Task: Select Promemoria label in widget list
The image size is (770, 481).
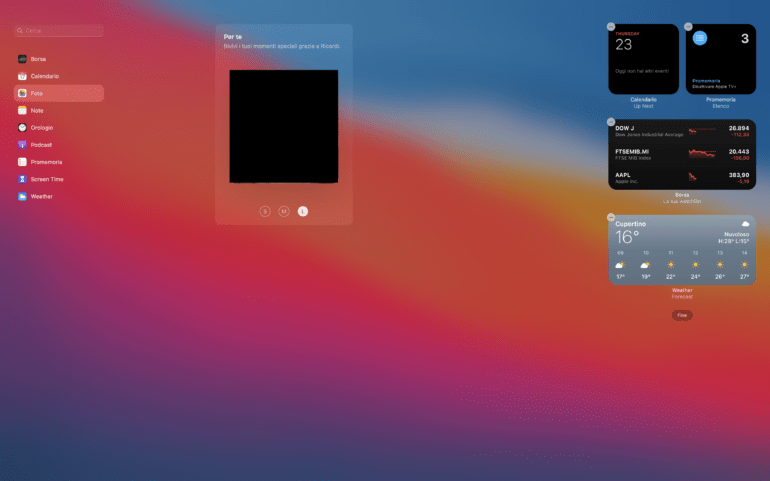Action: 46,162
